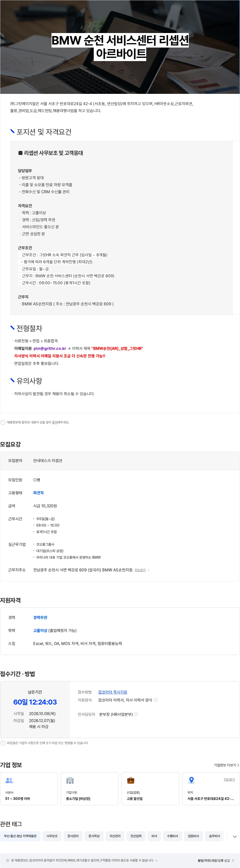Select the 사무보조 tag

pyautogui.click(x=52, y=836)
